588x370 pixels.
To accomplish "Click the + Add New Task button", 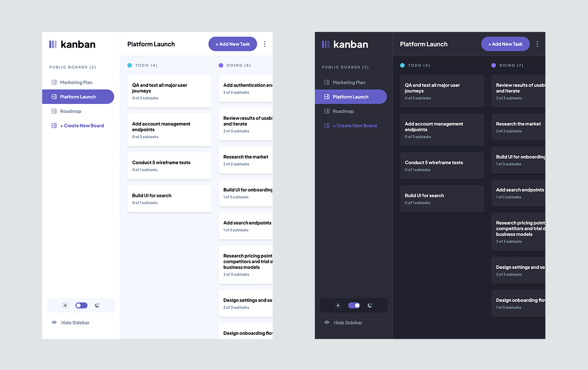I will point(232,44).
